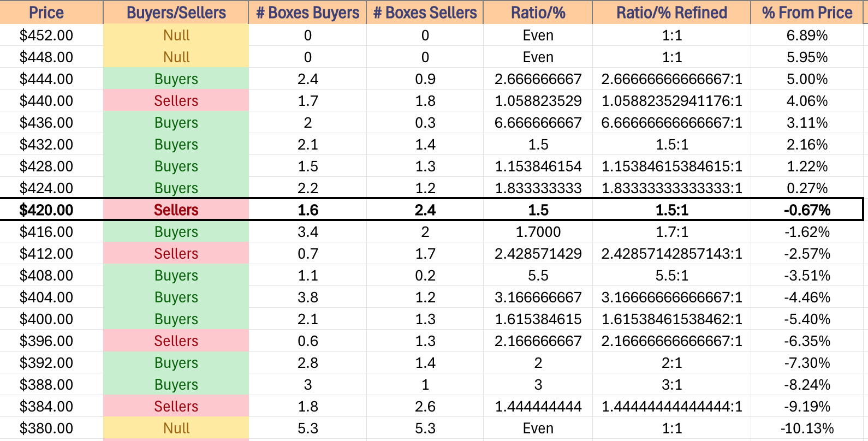The image size is (868, 441).
Task: Select the Sellers cell in the $396.00 row
Action: (176, 341)
